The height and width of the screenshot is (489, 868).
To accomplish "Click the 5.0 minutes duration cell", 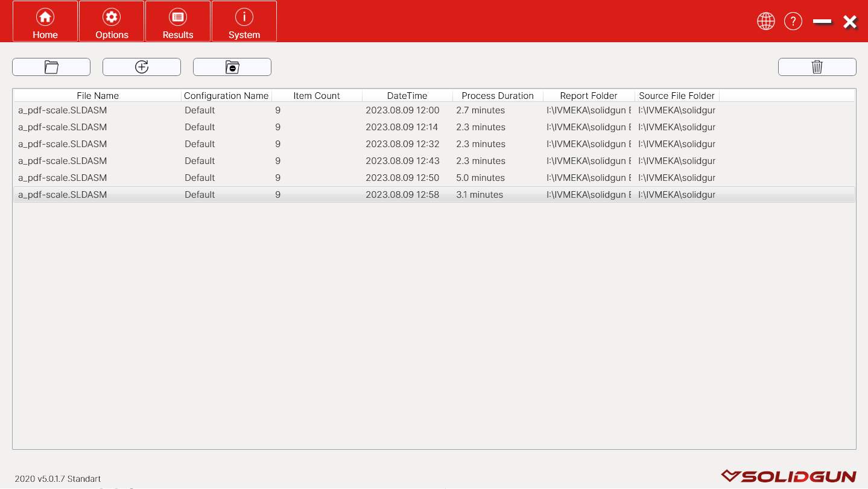I will [481, 178].
